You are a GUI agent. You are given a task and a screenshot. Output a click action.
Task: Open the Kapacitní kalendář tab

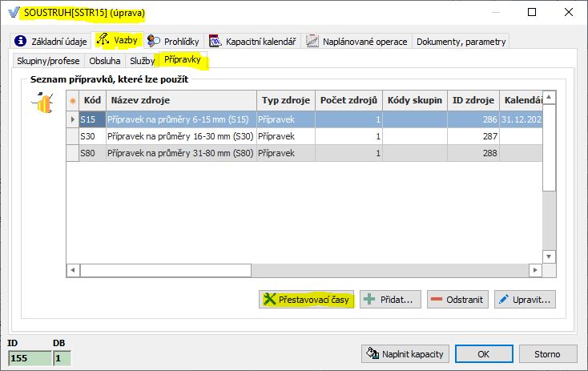252,41
